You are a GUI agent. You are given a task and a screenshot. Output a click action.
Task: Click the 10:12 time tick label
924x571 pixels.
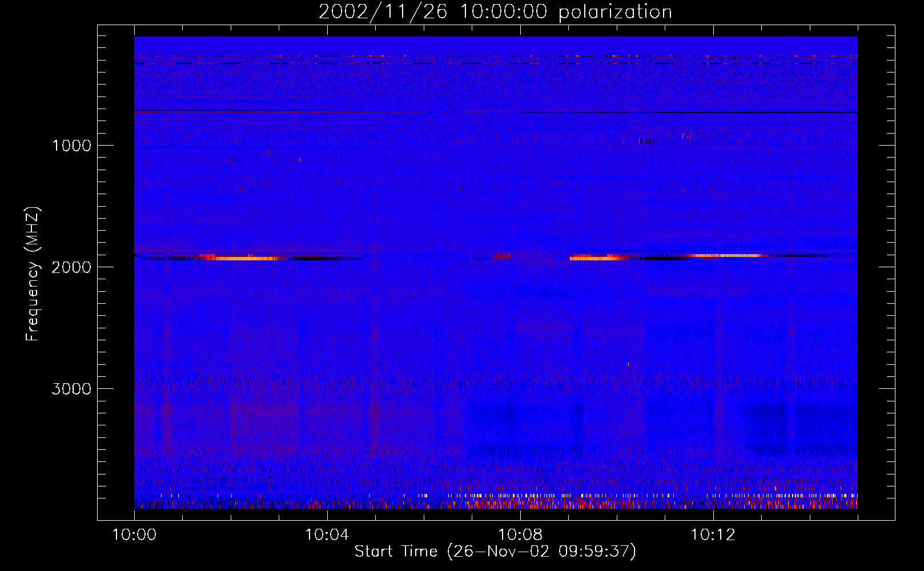click(x=713, y=535)
